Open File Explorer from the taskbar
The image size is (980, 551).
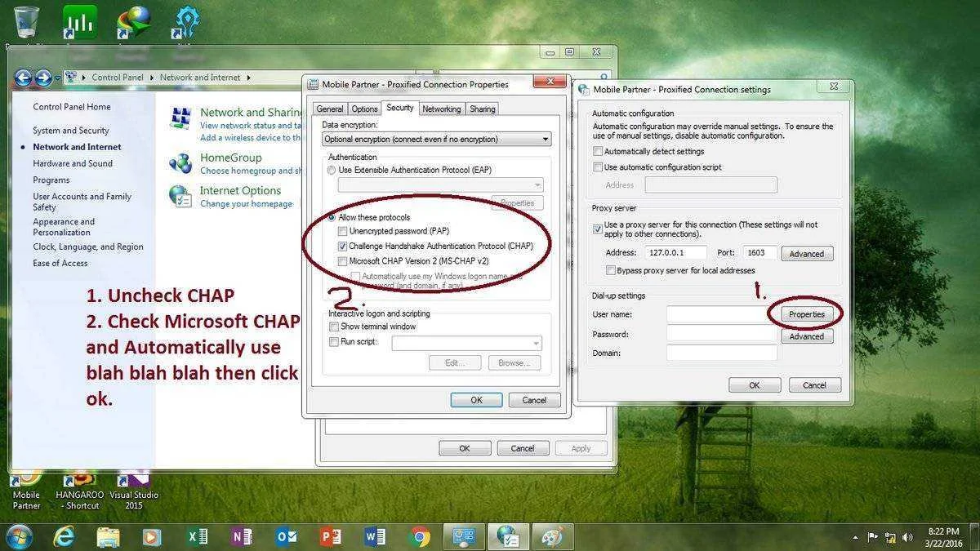click(109, 536)
